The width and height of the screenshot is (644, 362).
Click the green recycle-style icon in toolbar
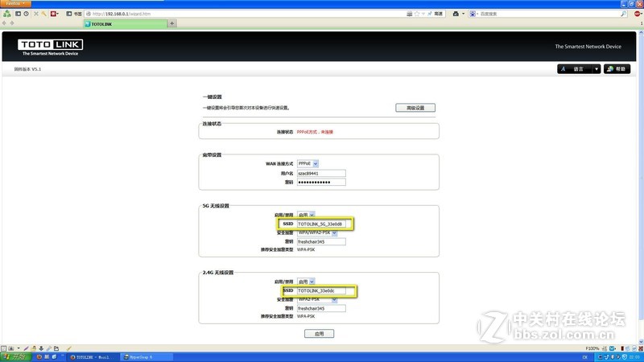pyautogui.click(x=7, y=14)
